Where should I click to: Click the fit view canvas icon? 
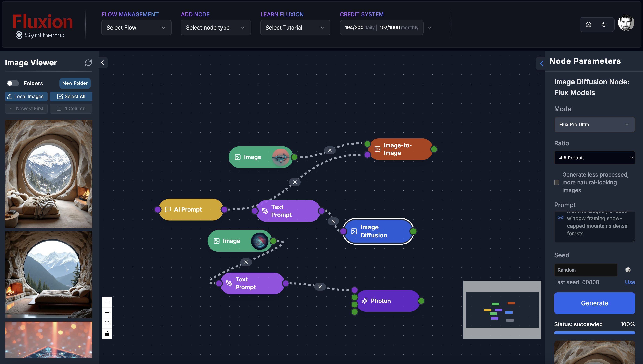click(x=107, y=323)
